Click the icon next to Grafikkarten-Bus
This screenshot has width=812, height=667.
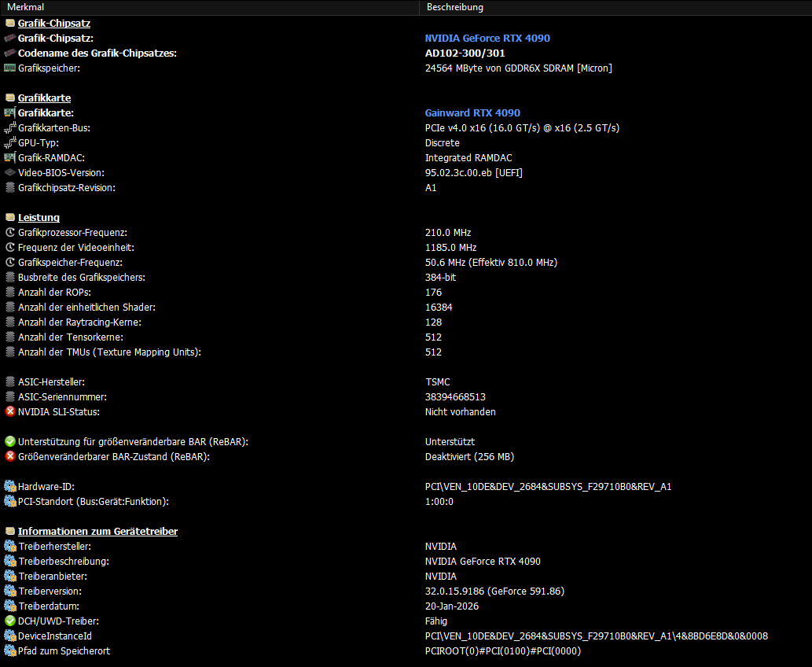coord(9,127)
